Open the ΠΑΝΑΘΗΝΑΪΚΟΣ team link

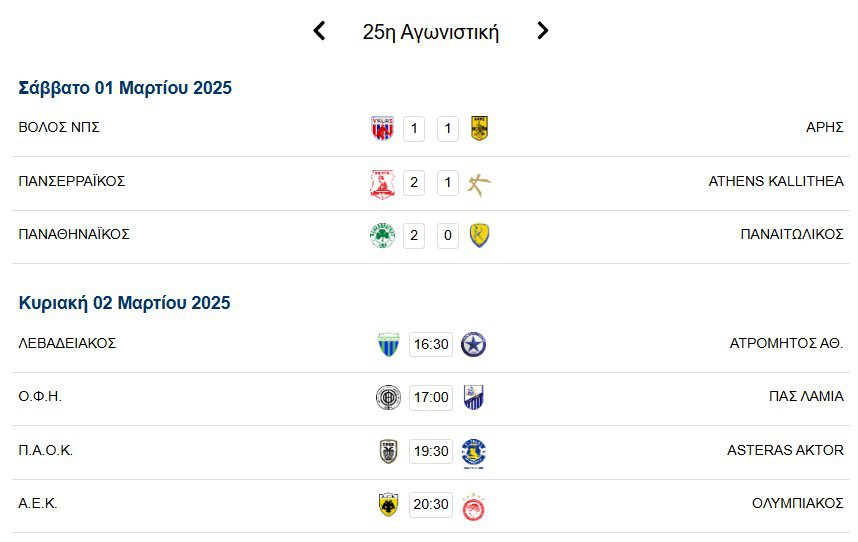pyautogui.click(x=74, y=234)
